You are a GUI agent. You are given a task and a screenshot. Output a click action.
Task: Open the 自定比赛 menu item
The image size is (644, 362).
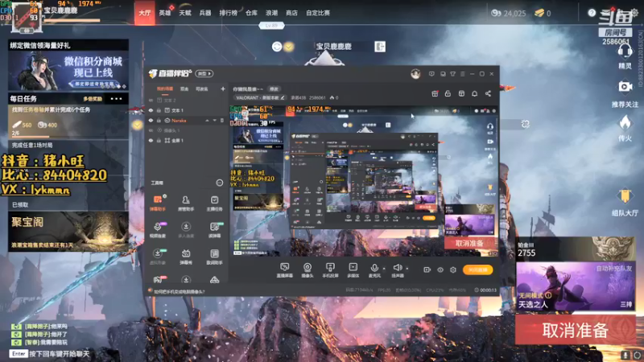[x=317, y=13]
